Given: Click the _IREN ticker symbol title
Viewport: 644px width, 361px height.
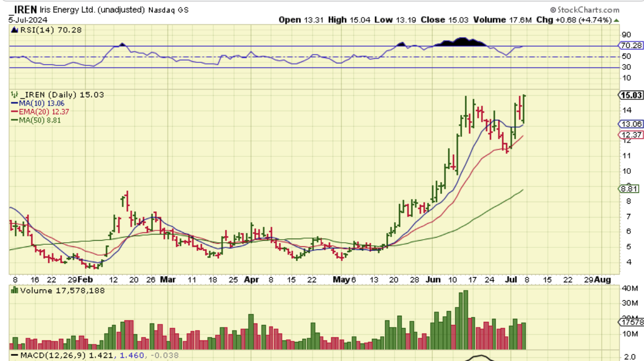Looking at the screenshot, I should click(23, 9).
